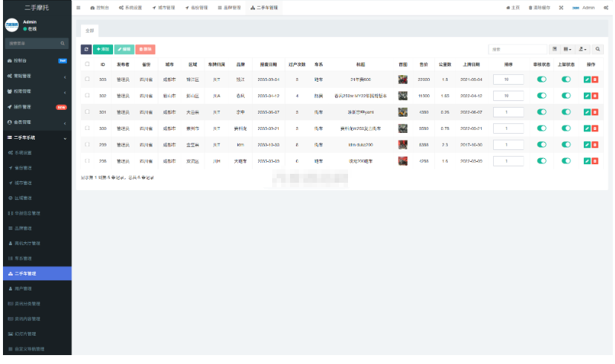615x364 pixels.
Task: Open the columns dropdown in table toolbar
Action: (567, 49)
